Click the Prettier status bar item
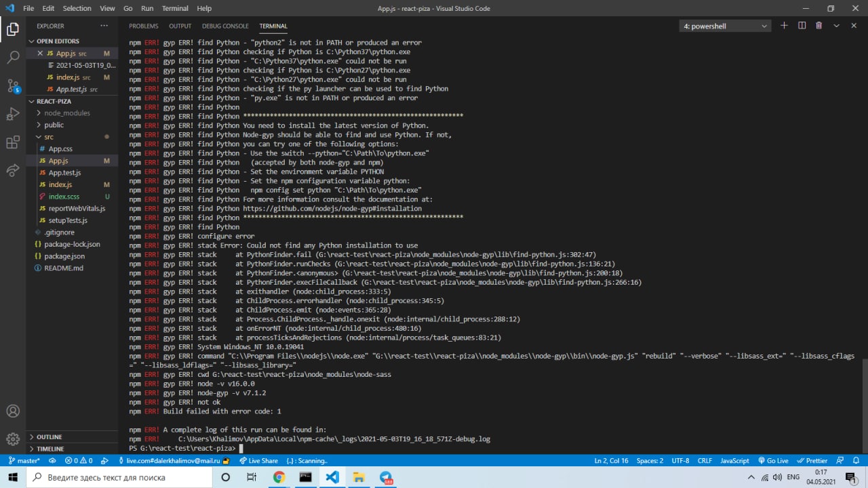This screenshot has width=868, height=488. 812,460
